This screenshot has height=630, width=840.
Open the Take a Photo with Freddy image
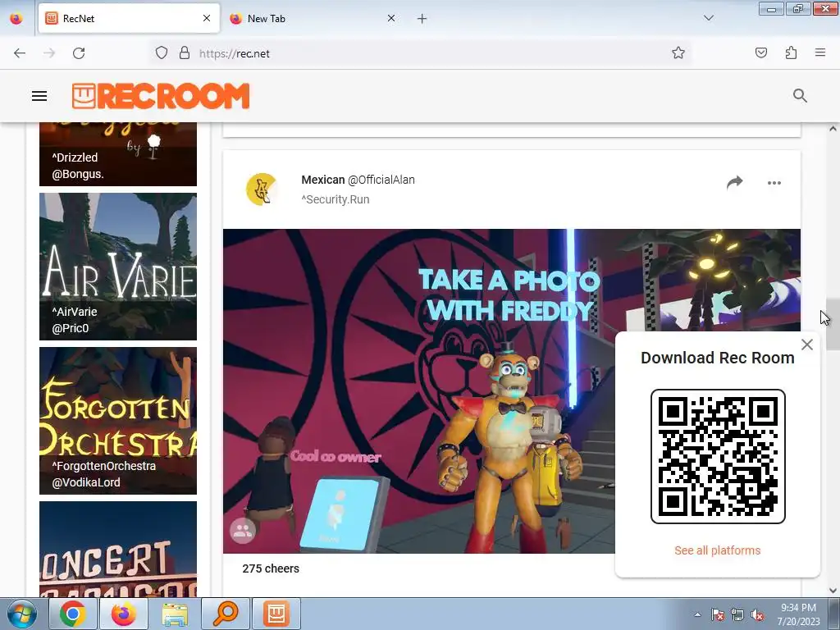pos(419,391)
